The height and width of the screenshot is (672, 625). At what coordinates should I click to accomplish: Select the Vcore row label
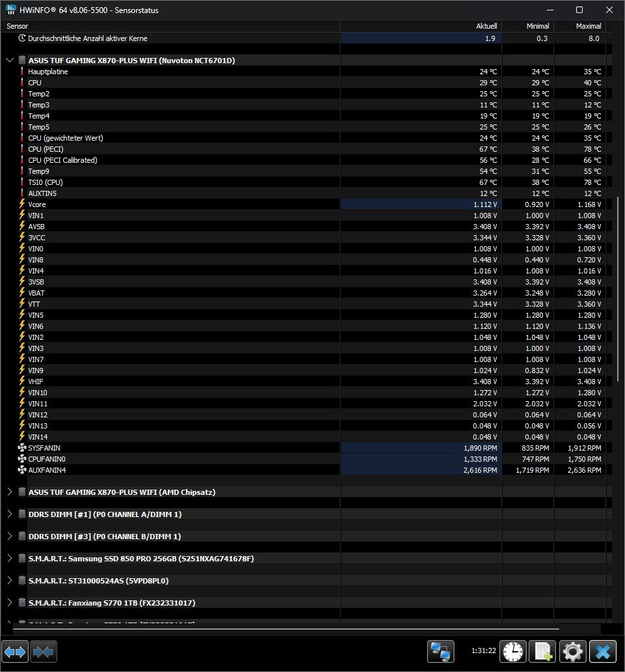[37, 204]
